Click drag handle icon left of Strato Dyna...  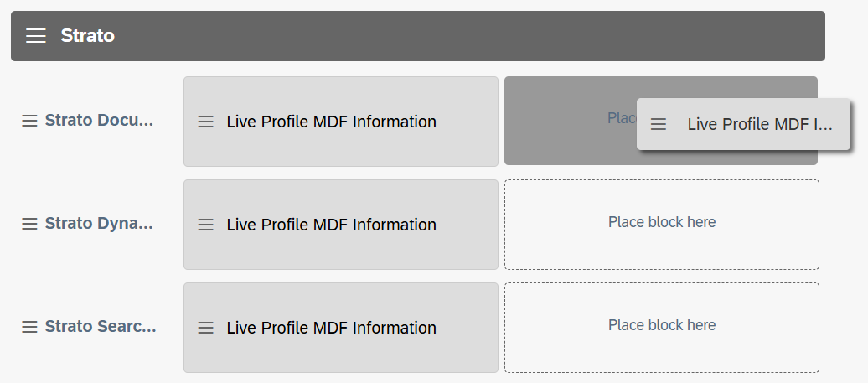29,224
